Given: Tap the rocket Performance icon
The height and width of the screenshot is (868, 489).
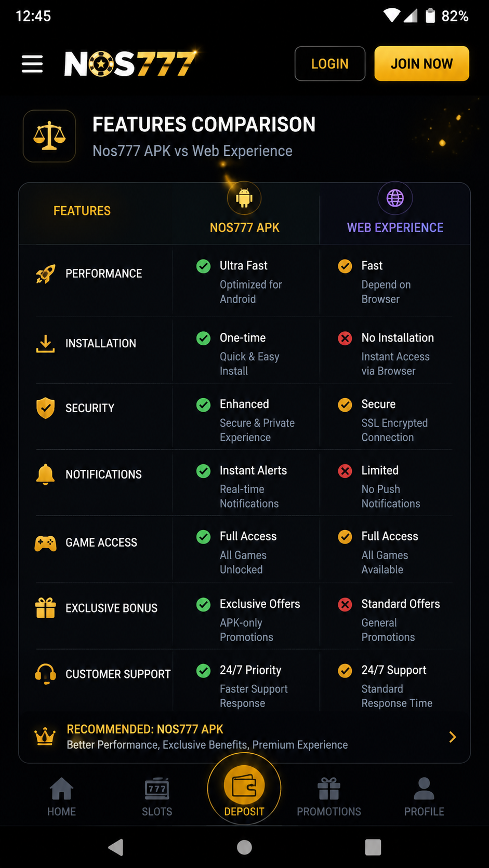Looking at the screenshot, I should tap(46, 274).
